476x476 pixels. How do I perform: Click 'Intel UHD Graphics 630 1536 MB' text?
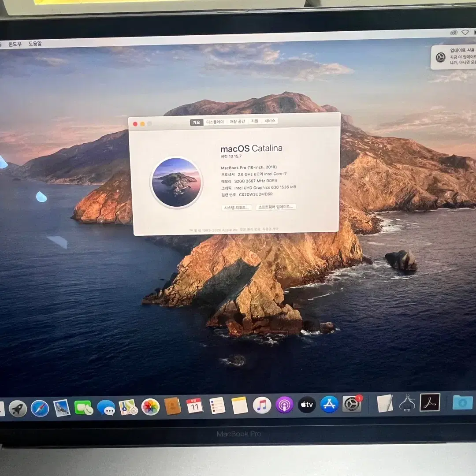(x=265, y=188)
